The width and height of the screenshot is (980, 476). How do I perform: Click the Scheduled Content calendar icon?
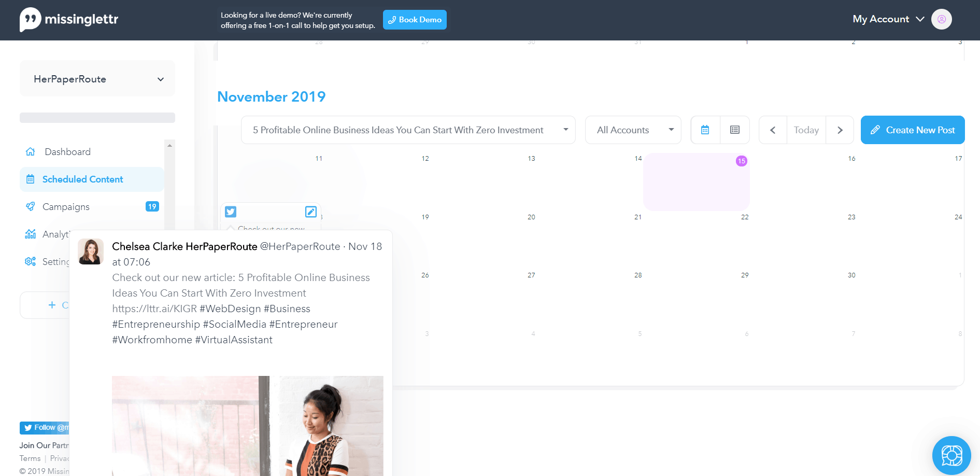(30, 179)
